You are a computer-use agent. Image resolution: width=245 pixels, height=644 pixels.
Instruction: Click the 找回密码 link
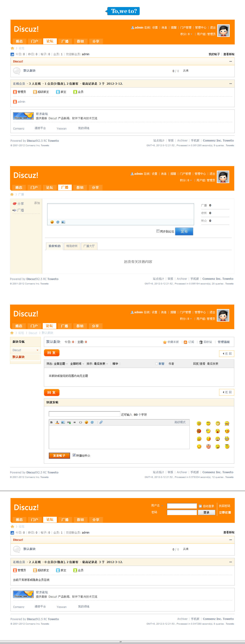tap(224, 506)
